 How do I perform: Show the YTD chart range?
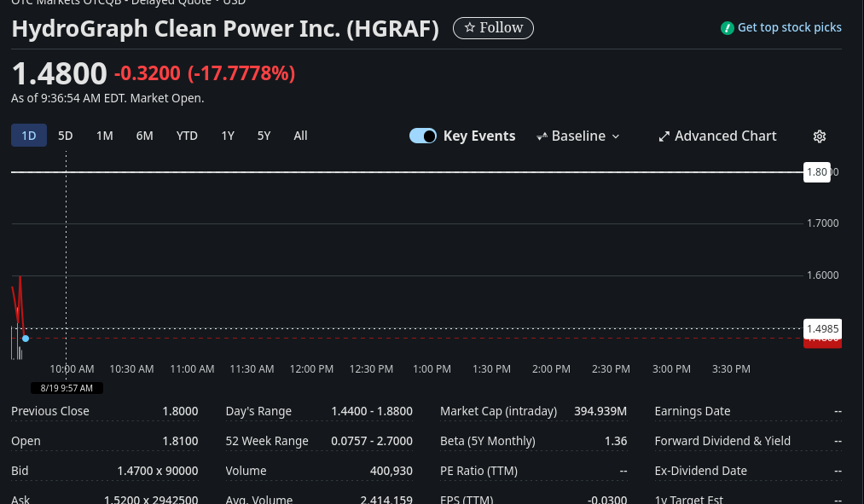(187, 136)
